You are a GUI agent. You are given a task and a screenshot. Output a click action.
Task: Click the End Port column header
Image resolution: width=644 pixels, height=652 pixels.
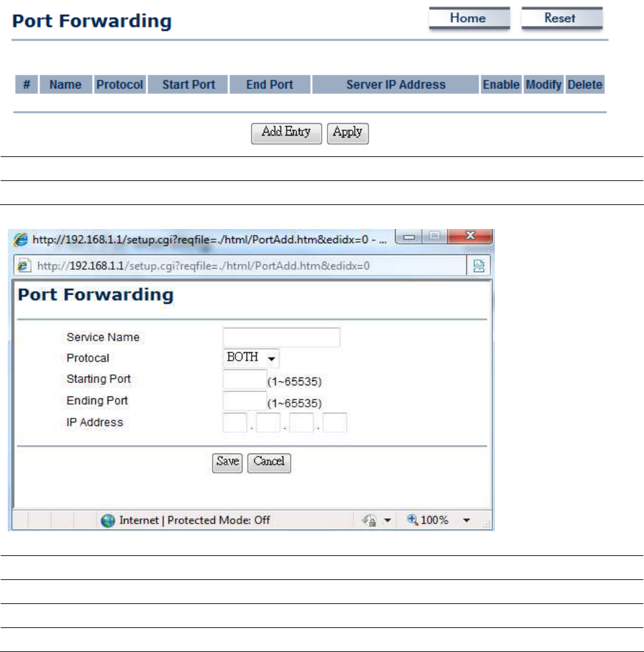270,84
